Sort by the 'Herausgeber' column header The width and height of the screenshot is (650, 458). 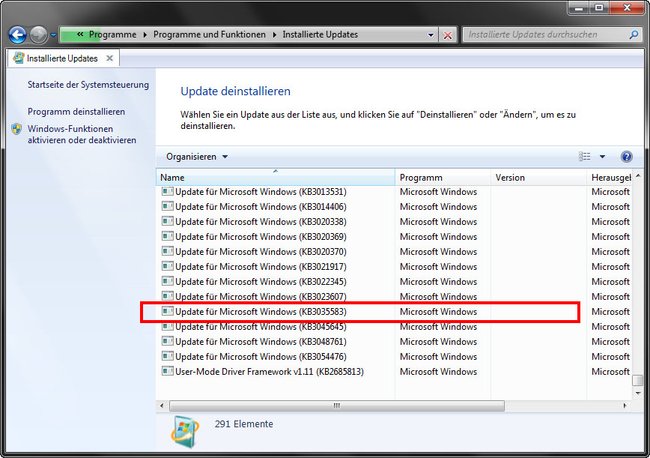click(610, 177)
